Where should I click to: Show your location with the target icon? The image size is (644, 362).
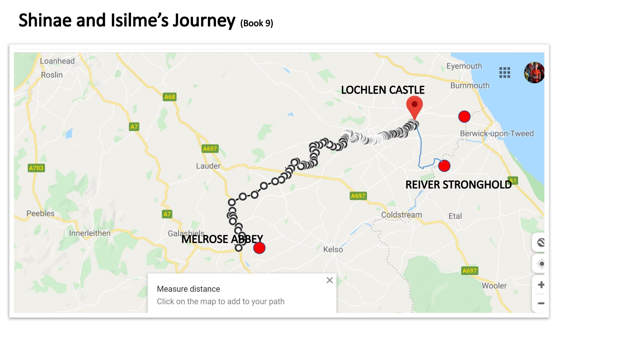coord(541,264)
